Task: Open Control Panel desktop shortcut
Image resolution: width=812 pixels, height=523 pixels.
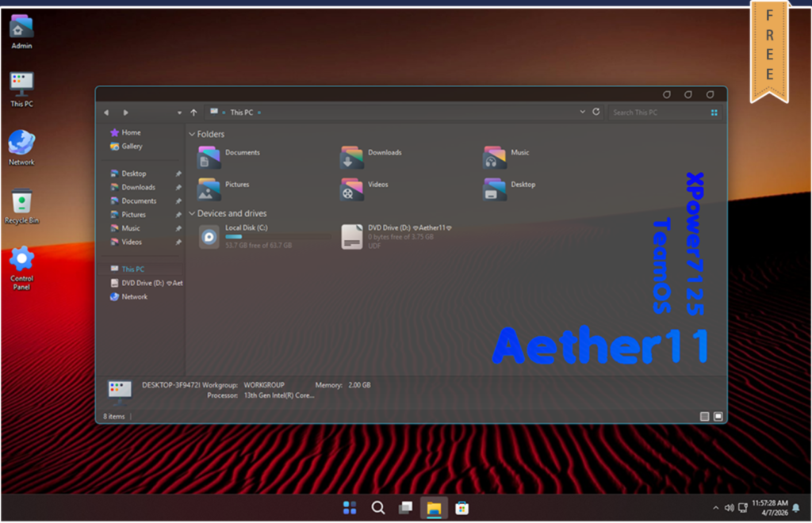Action: pyautogui.click(x=21, y=267)
